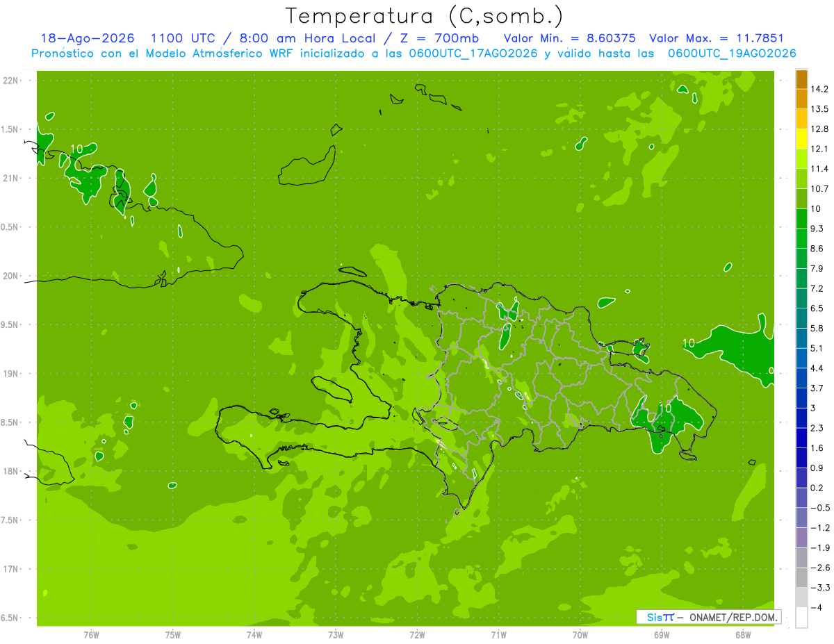Click the "8.6" colorbar label
The width and height of the screenshot is (834, 644).
click(817, 249)
